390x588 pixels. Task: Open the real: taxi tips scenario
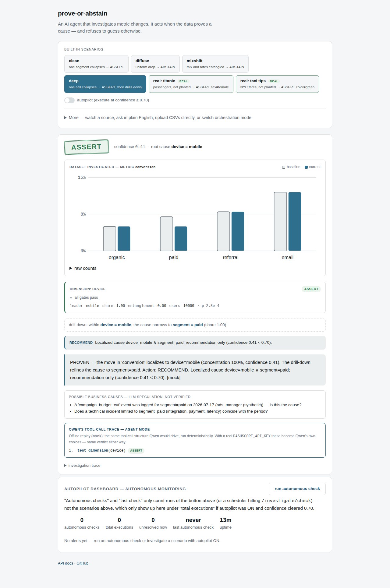tap(277, 84)
